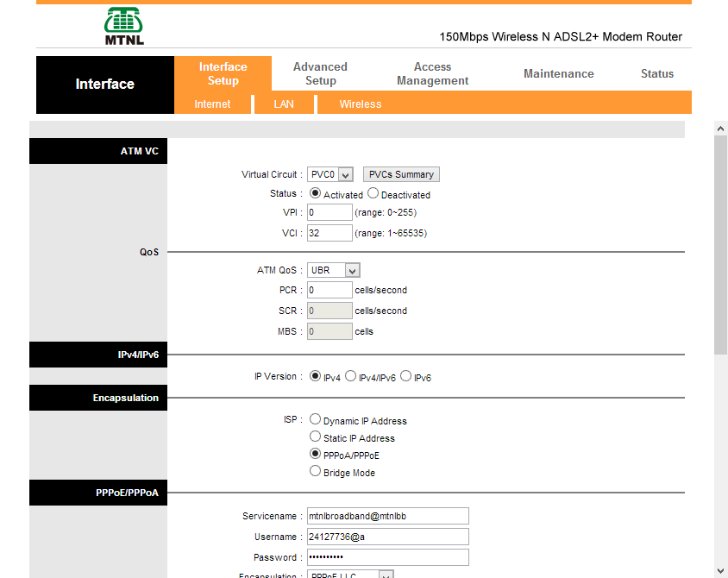
Task: Open the Maintenance tab
Action: click(x=559, y=74)
